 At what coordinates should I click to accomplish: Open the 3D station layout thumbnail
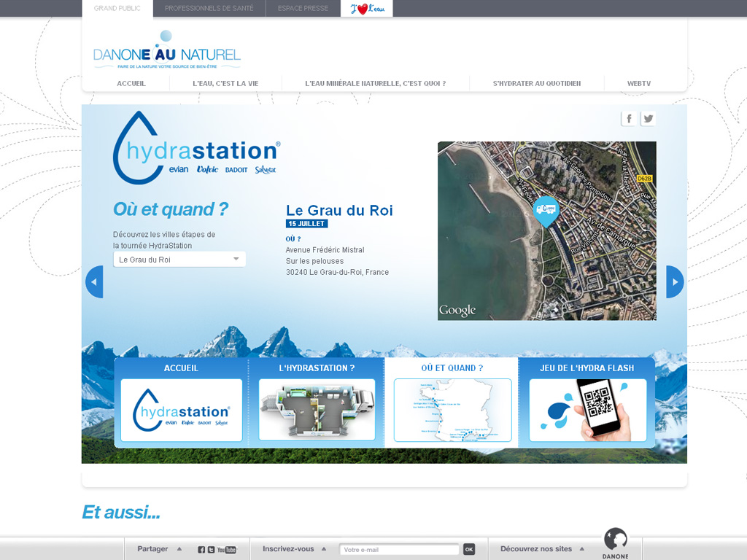click(x=317, y=410)
